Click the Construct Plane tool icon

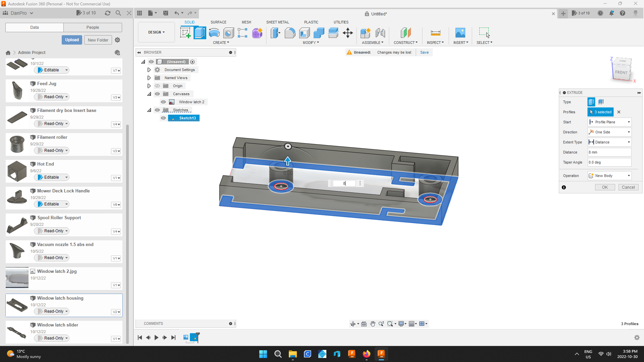pos(406,33)
